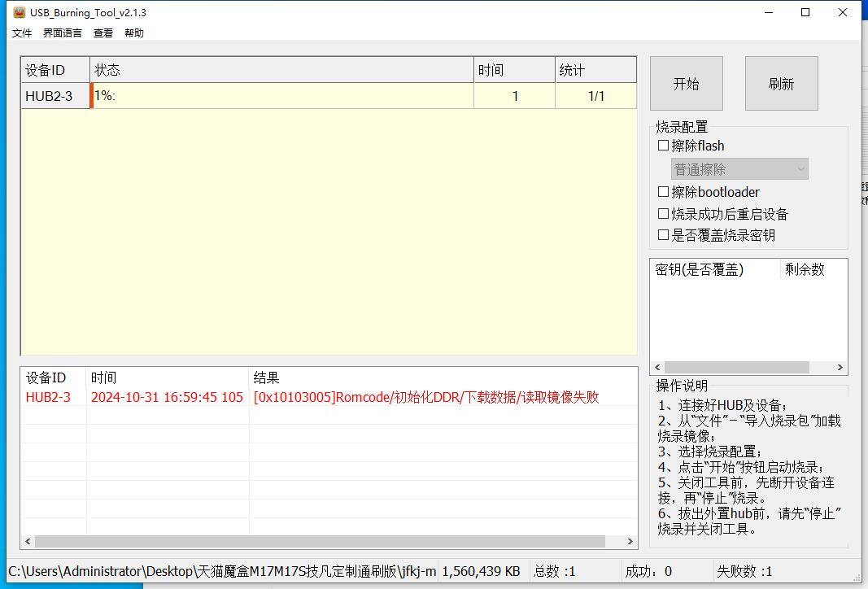Close the USB Burning Tool window
Screen dimensions: 868x589
pyautogui.click(x=843, y=12)
